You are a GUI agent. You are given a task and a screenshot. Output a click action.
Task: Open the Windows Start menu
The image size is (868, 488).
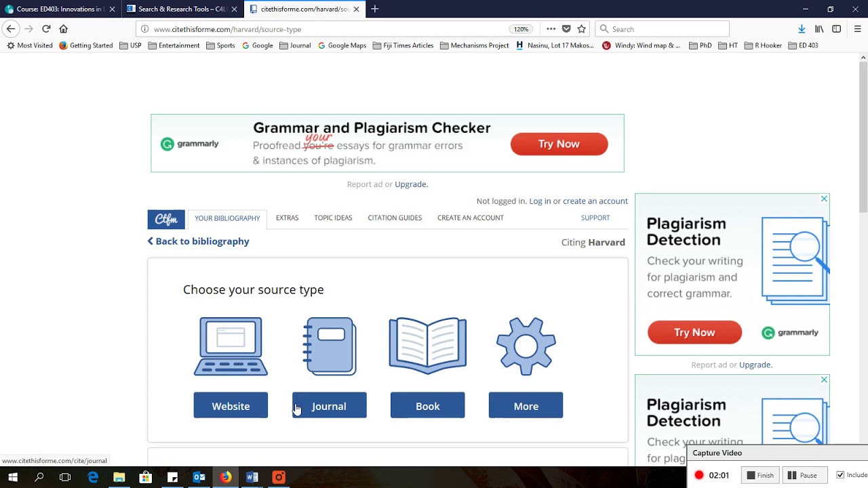[x=13, y=477]
